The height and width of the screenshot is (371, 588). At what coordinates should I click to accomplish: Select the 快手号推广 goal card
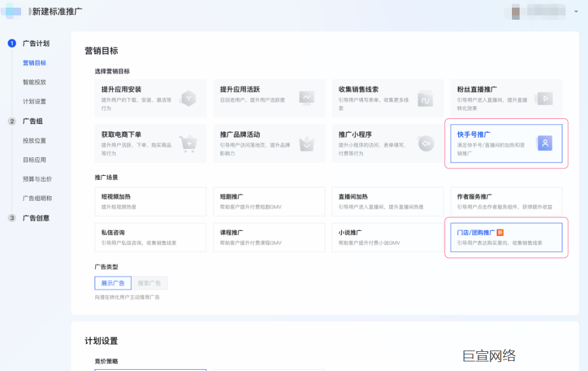[x=506, y=144]
